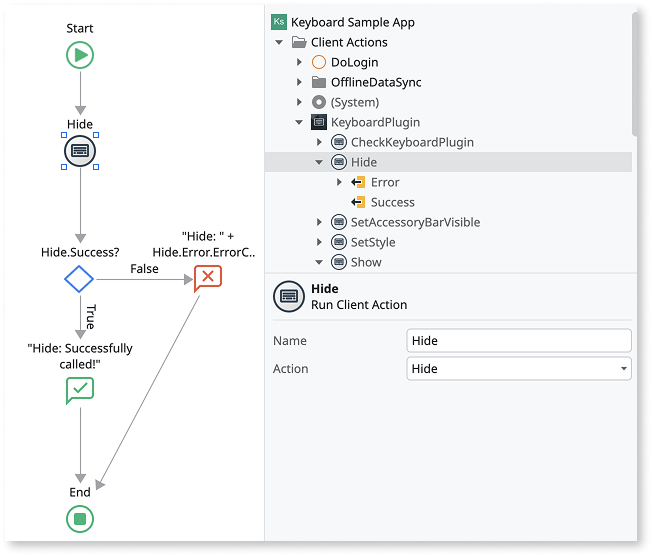Click the Keyboard Sample App module icon
Image resolution: width=652 pixels, height=556 pixels.
coord(279,22)
